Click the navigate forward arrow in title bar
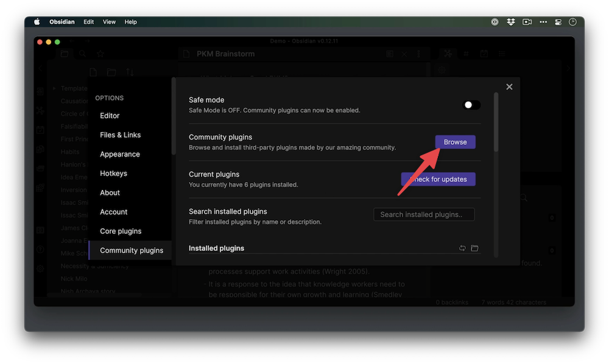609x364 pixels. point(87,41)
